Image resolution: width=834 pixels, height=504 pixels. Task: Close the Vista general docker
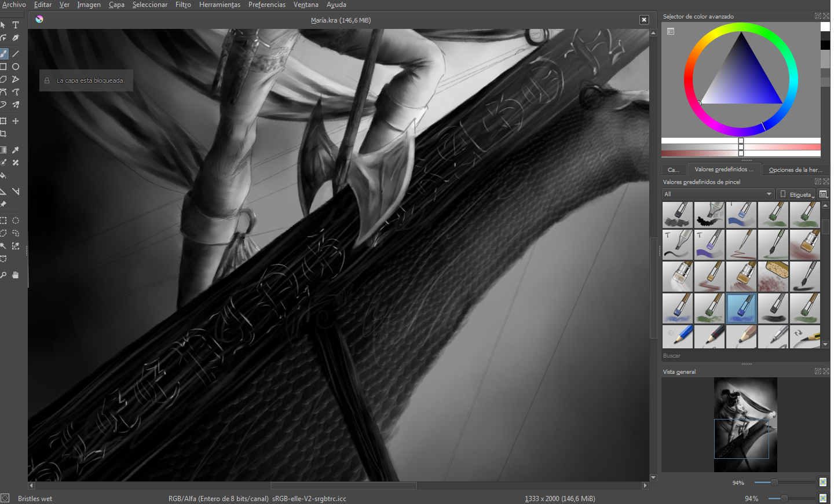tap(826, 371)
